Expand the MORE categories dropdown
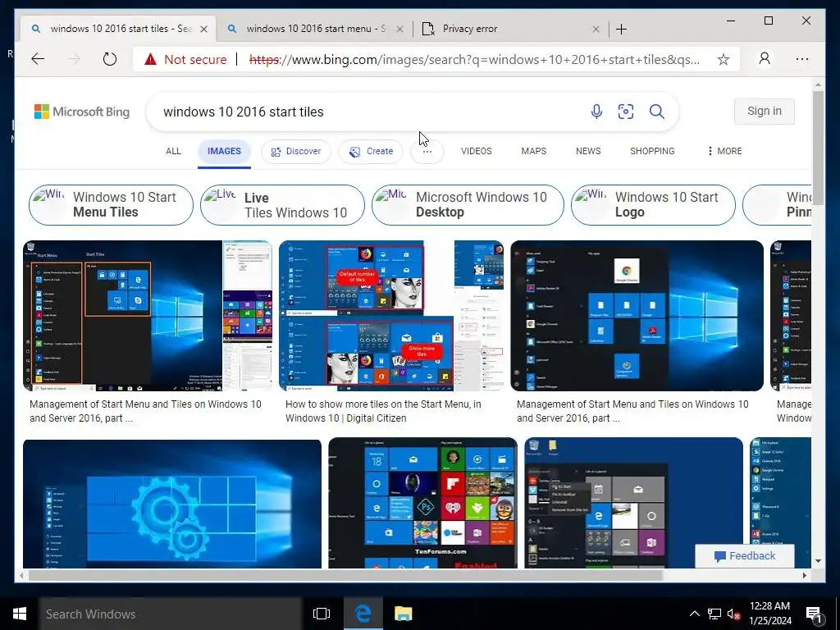Image resolution: width=840 pixels, height=630 pixels. (725, 151)
